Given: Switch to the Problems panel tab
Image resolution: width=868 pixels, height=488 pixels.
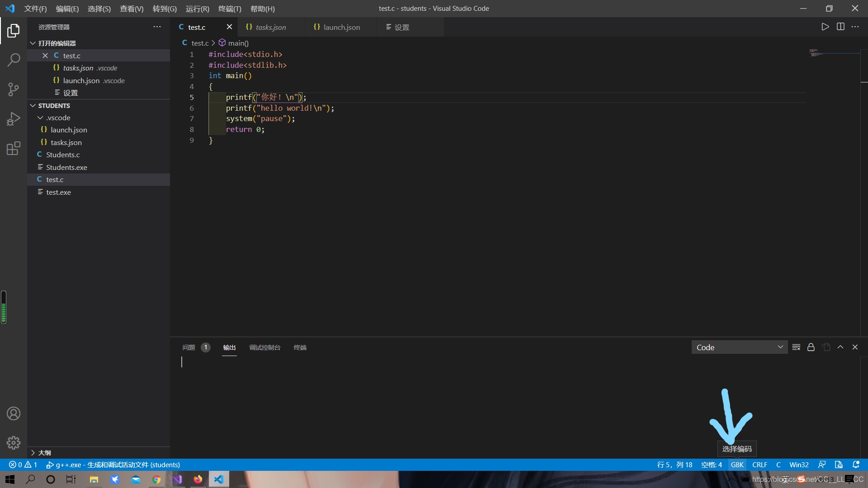Looking at the screenshot, I should [x=196, y=347].
